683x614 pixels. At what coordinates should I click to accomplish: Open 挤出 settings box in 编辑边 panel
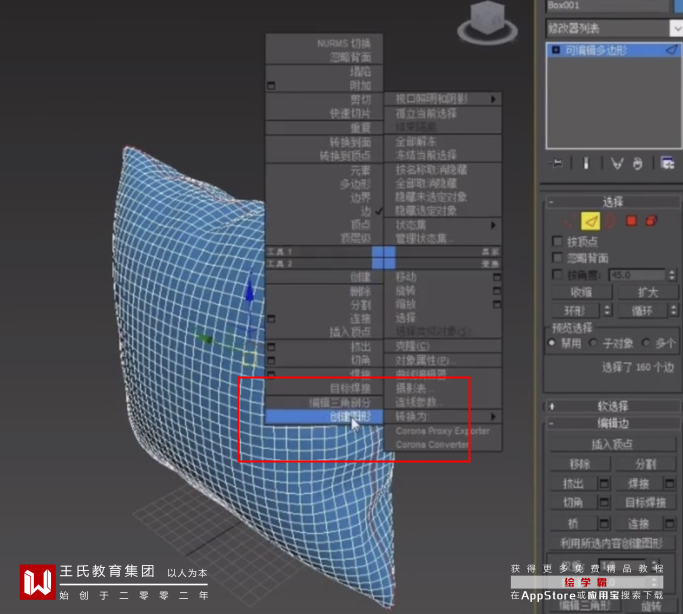pyautogui.click(x=604, y=483)
